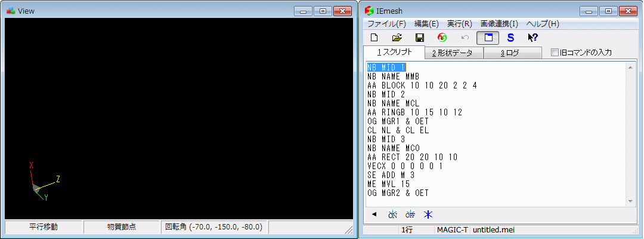Click the script line 'NB NAME MCO'

click(394, 148)
